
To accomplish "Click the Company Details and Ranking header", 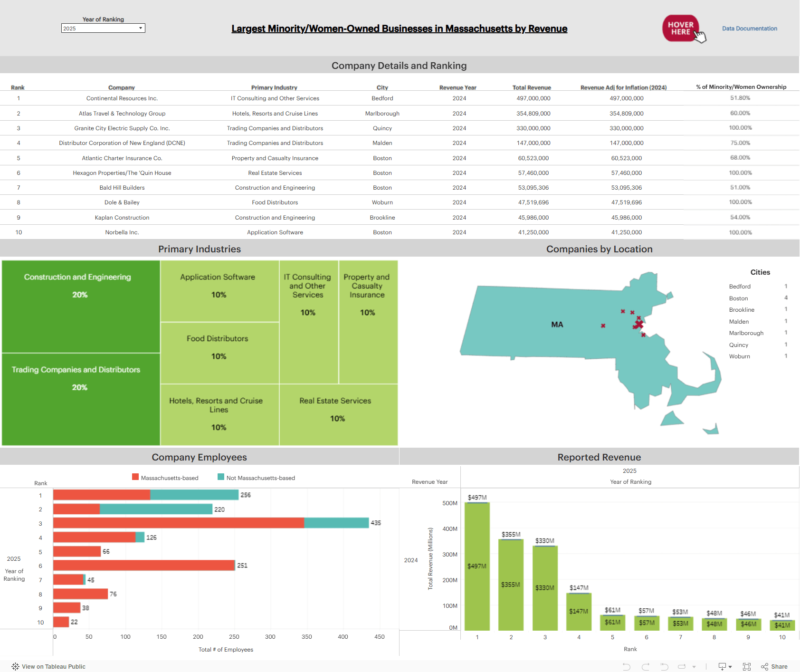I will coord(400,65).
